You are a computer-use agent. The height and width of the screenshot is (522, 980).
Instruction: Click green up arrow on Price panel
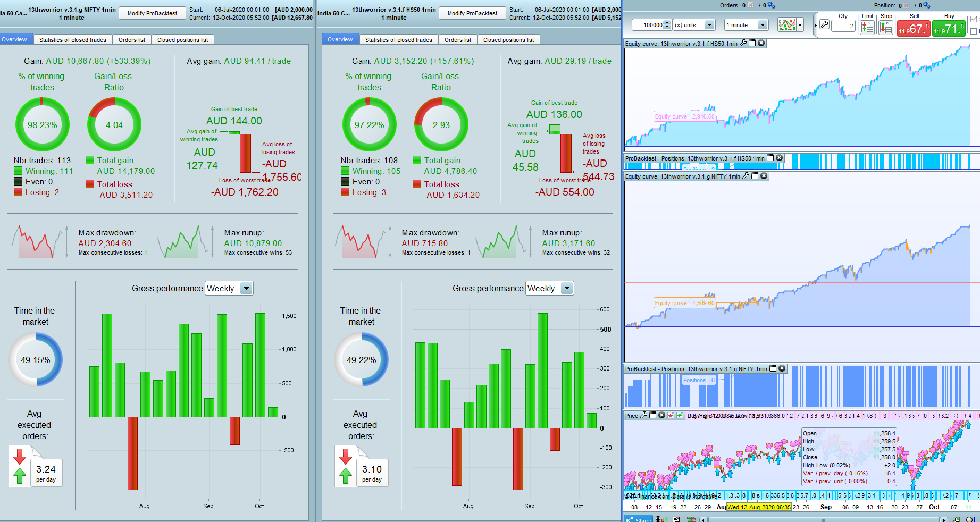[680, 415]
